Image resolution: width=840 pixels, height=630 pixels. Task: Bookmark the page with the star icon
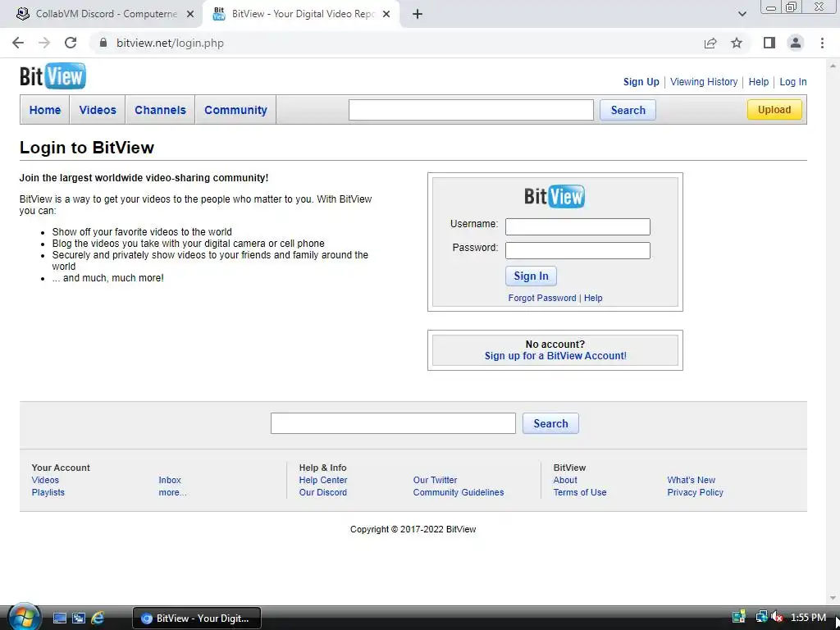point(737,43)
